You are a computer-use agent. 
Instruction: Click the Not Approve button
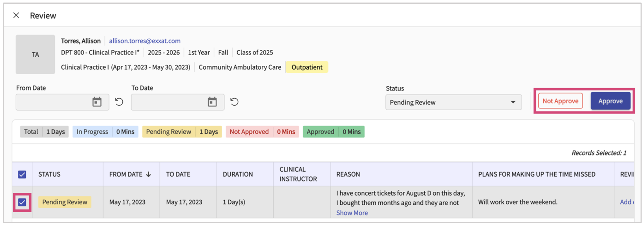[560, 101]
